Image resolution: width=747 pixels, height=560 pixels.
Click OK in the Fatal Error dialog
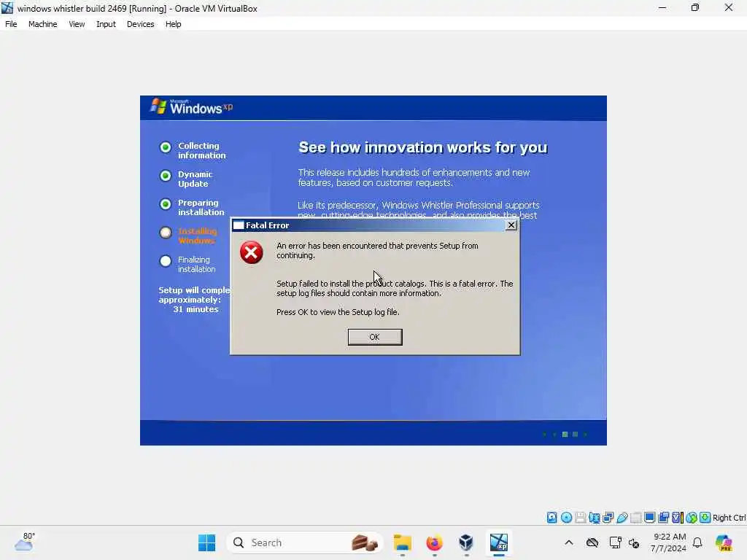pyautogui.click(x=374, y=337)
